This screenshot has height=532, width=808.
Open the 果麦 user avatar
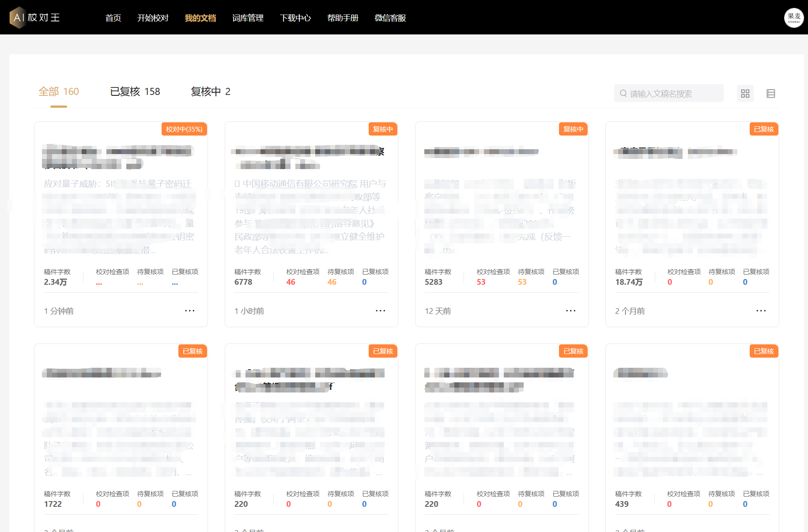click(x=793, y=18)
